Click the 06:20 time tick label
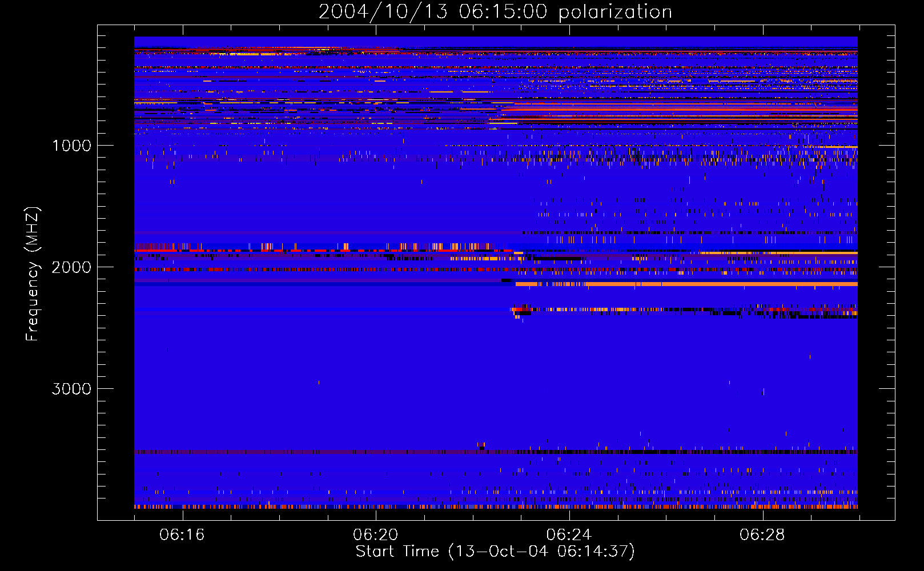Viewport: 924px width, 571px height. pyautogui.click(x=376, y=535)
